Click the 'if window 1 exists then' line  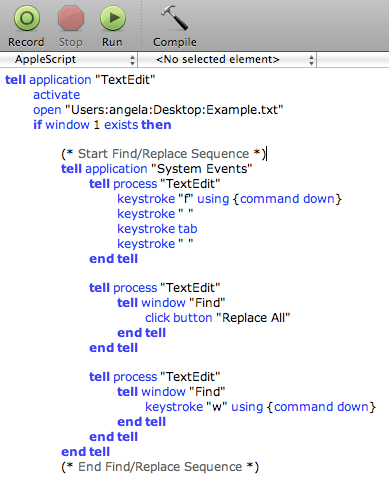102,125
